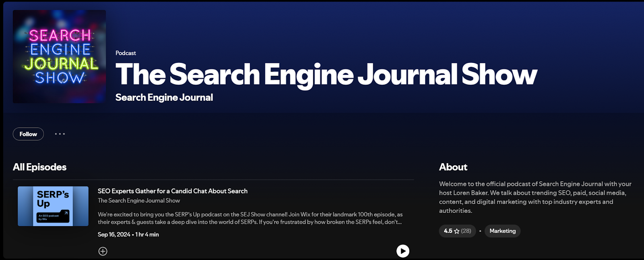Screen dimensions: 644x260
Task: Click the About heading
Action: [x=453, y=167]
